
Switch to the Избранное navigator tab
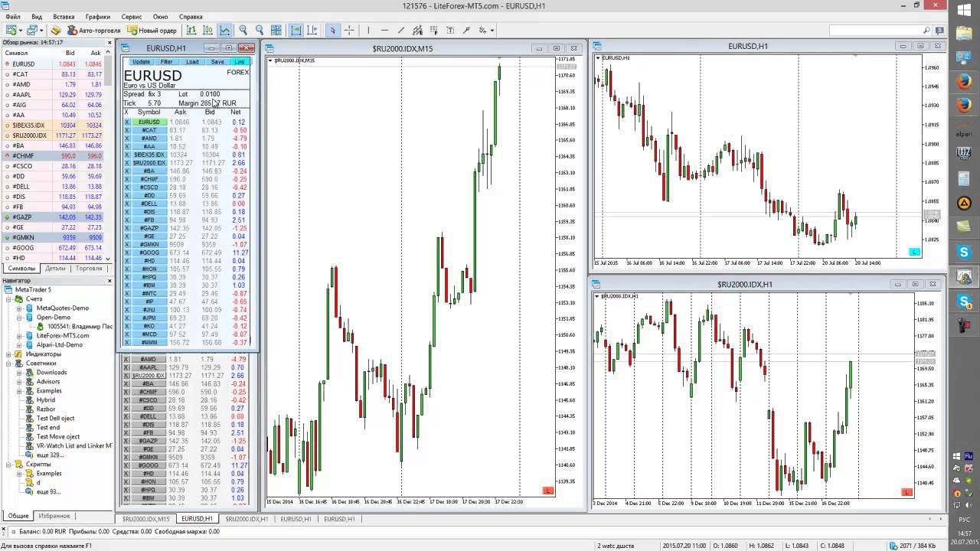tap(54, 516)
